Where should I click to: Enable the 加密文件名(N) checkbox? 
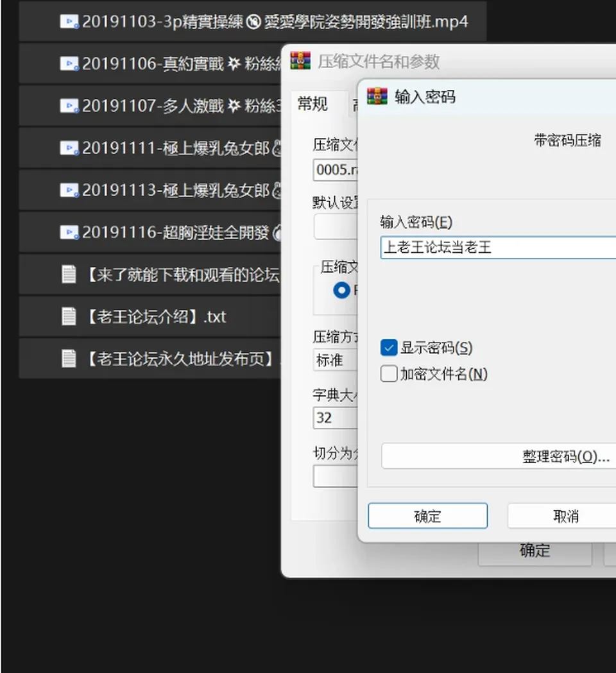tap(389, 374)
